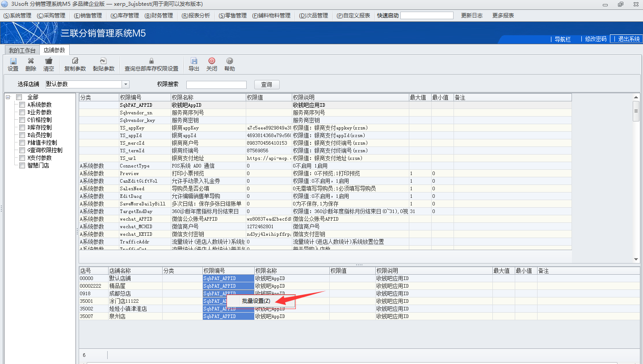
Task: Select the 成都总店 store row
Action: 359,293
